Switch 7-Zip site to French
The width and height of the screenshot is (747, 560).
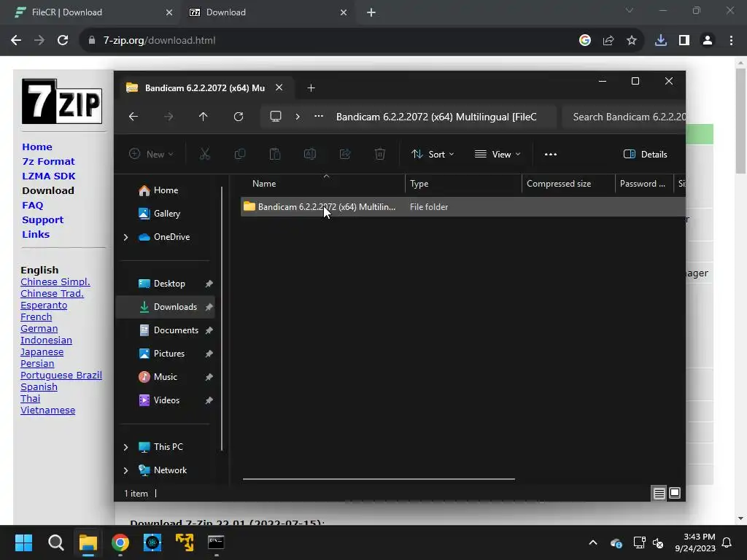click(x=36, y=317)
